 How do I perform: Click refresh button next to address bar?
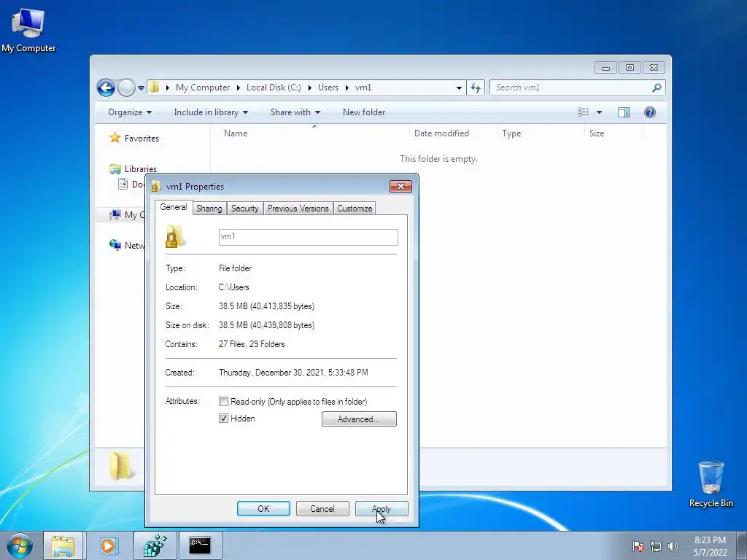[x=476, y=87]
